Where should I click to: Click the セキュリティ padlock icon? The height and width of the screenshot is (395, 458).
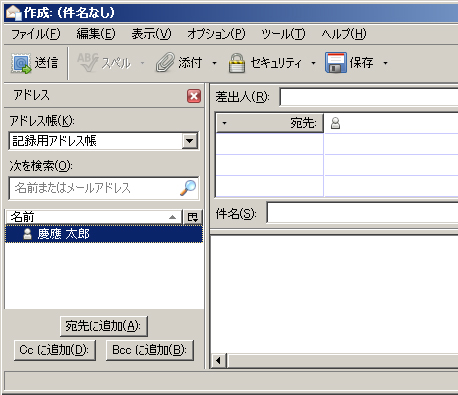click(237, 63)
